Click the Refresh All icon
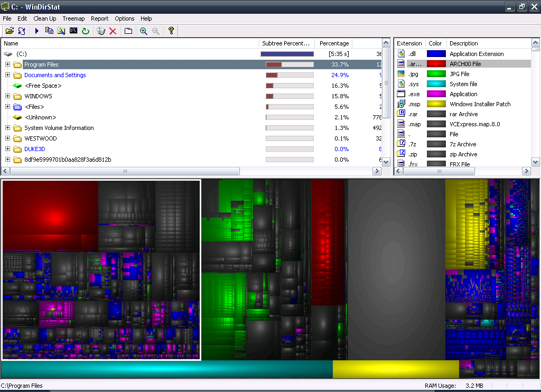541x392 pixels. coord(21,31)
